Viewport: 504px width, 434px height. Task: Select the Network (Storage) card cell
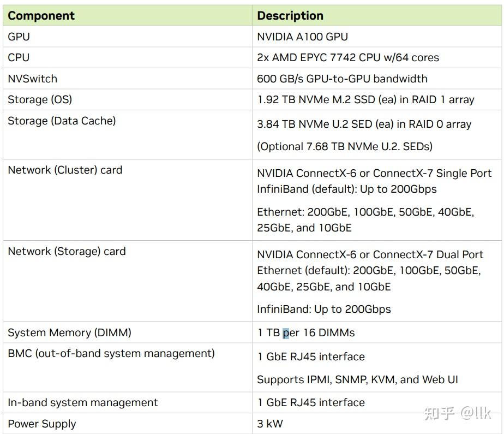(x=128, y=281)
